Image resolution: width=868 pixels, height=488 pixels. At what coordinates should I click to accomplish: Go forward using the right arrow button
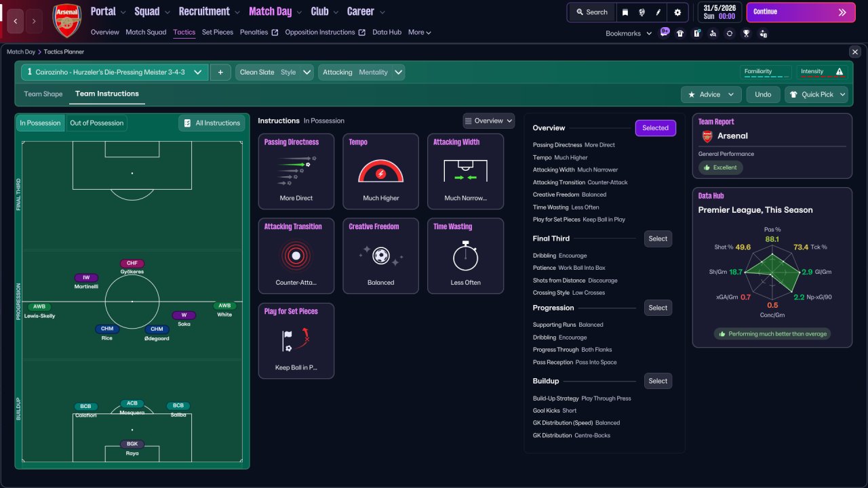pyautogui.click(x=35, y=21)
